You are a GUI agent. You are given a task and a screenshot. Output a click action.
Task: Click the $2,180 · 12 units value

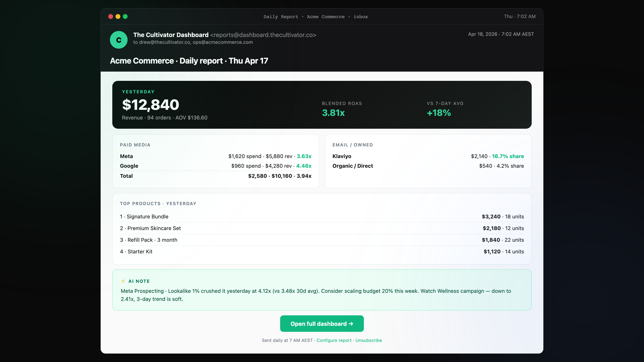pyautogui.click(x=503, y=228)
